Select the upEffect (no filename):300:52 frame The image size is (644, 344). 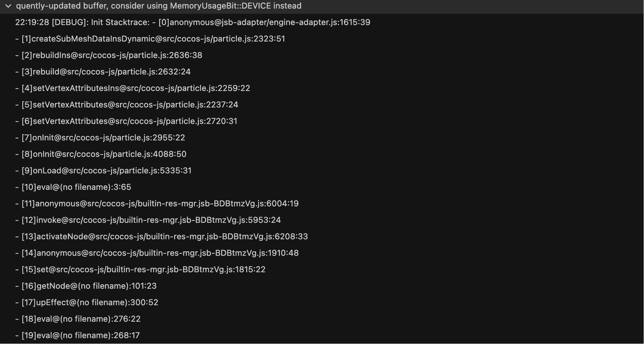point(87,303)
